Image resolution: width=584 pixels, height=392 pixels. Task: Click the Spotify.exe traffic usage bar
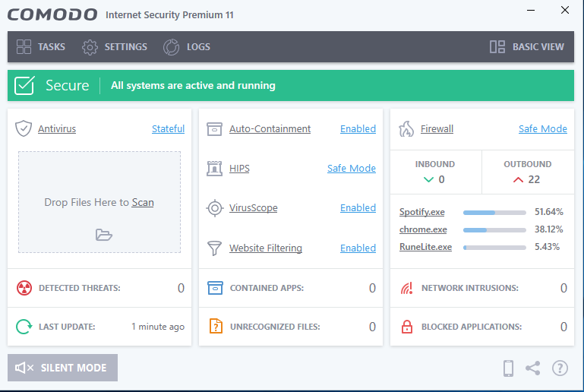494,212
